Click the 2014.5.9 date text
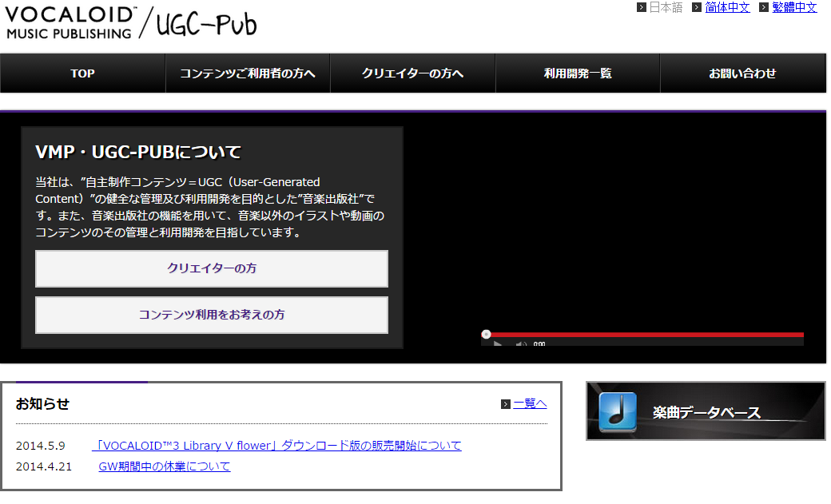 pyautogui.click(x=40, y=446)
